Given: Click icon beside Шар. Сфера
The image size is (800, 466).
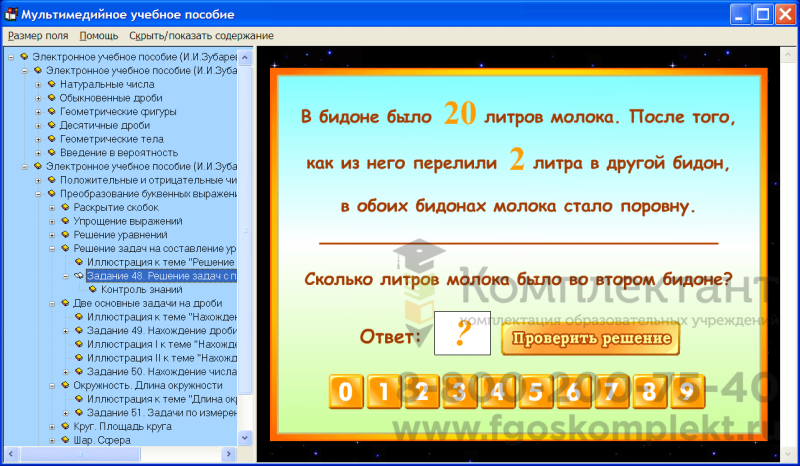Looking at the screenshot, I should [x=65, y=440].
